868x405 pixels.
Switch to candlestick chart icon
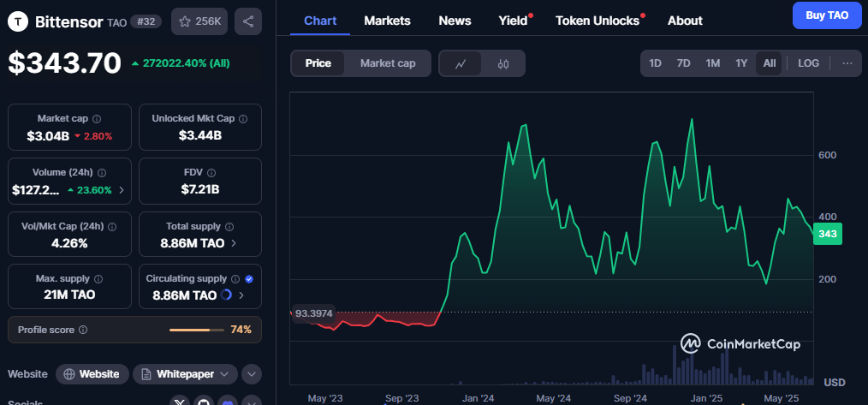point(503,63)
